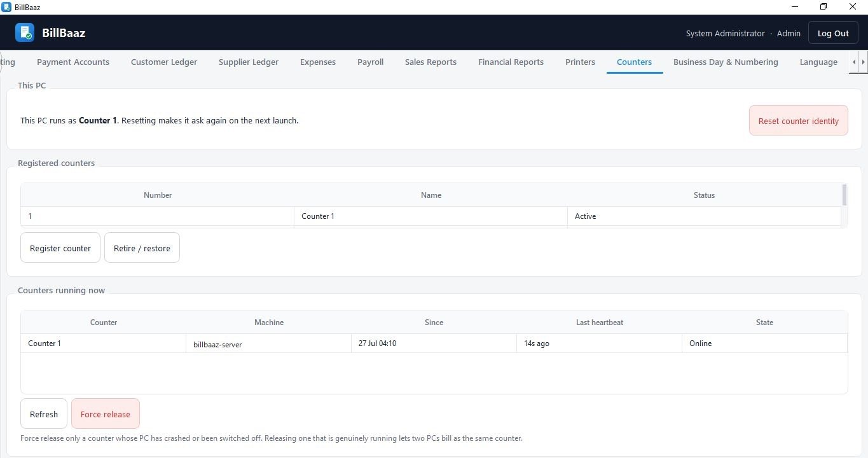Viewport: 868px width, 458px height.
Task: Click the Name column header
Action: 431,195
